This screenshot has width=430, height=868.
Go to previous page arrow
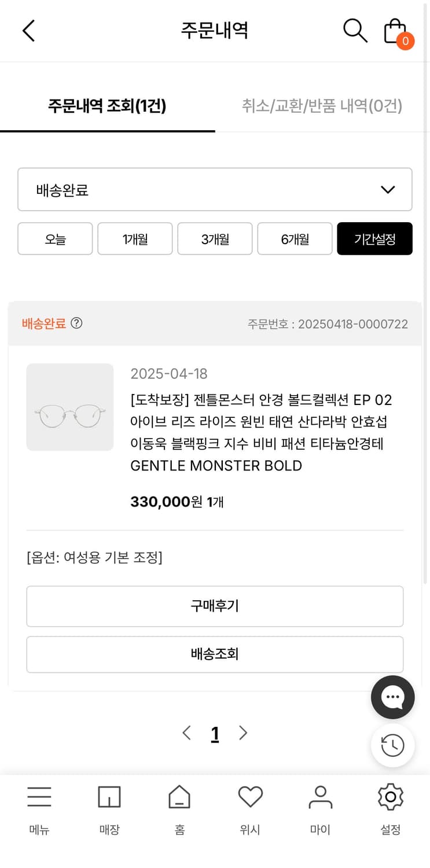[x=186, y=733]
